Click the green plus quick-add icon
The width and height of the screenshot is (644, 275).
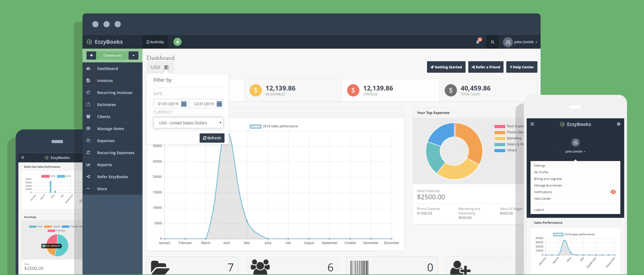point(177,42)
